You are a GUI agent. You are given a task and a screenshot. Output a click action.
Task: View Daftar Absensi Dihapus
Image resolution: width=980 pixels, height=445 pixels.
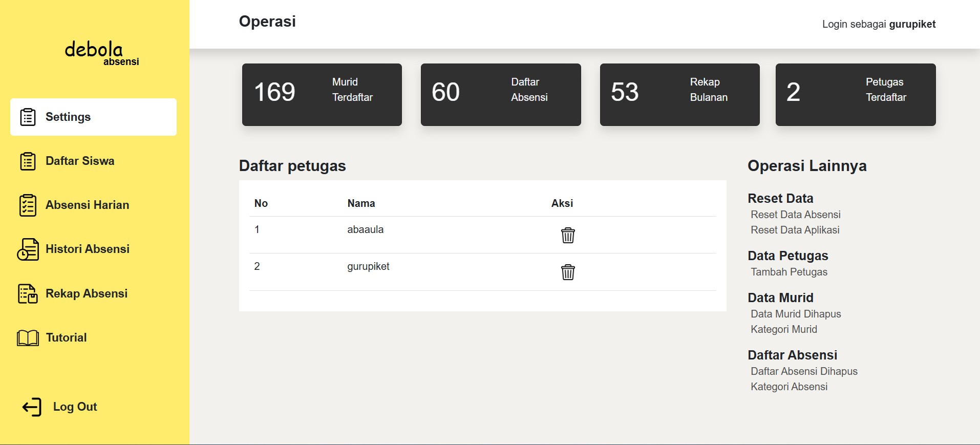point(804,371)
